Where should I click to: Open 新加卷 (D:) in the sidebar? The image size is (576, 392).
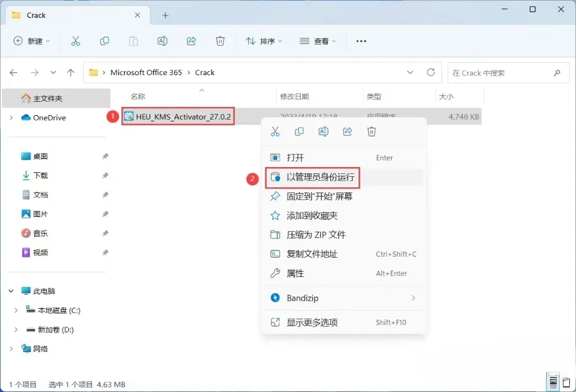point(50,330)
